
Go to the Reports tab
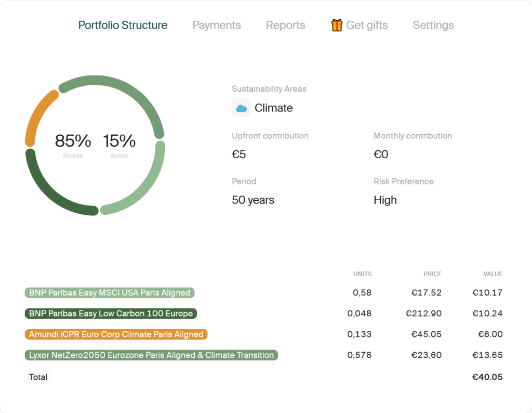(x=285, y=25)
